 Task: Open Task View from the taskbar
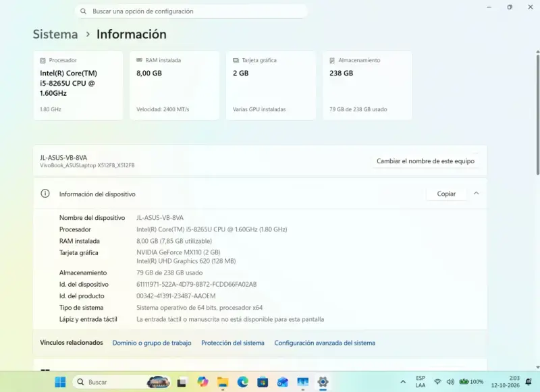click(x=182, y=382)
